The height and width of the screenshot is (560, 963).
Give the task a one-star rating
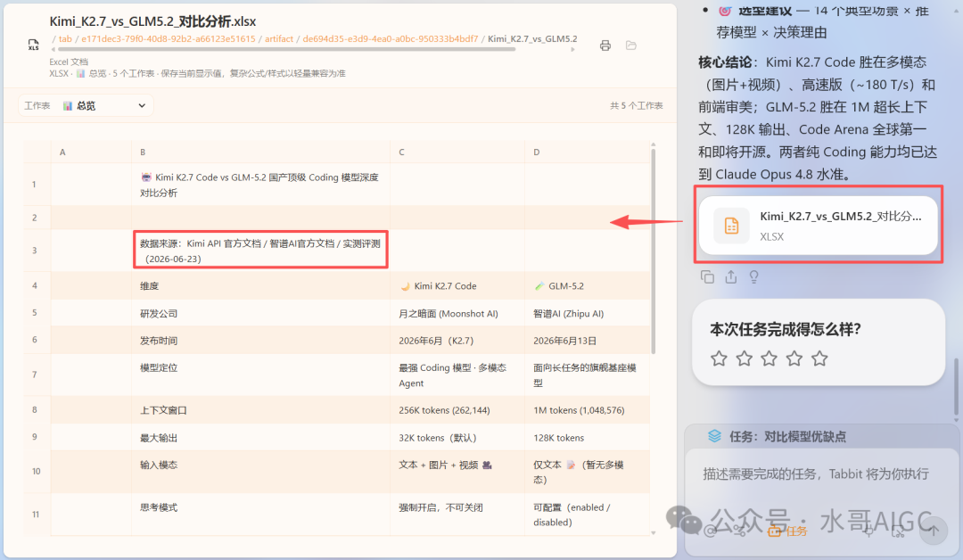click(720, 358)
